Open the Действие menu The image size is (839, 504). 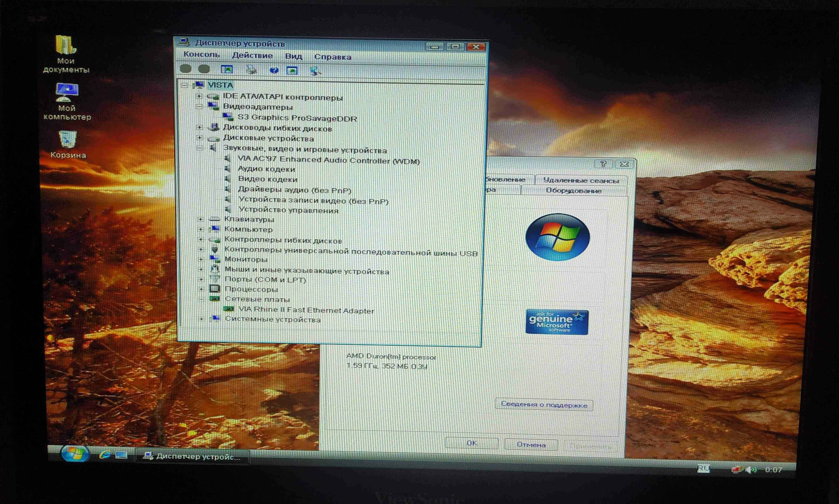click(252, 55)
